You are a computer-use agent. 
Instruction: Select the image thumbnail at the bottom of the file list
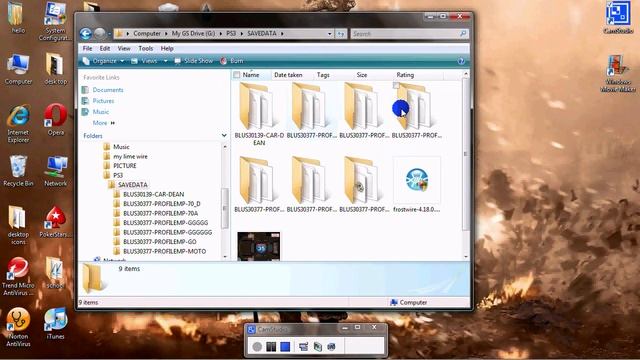[259, 247]
